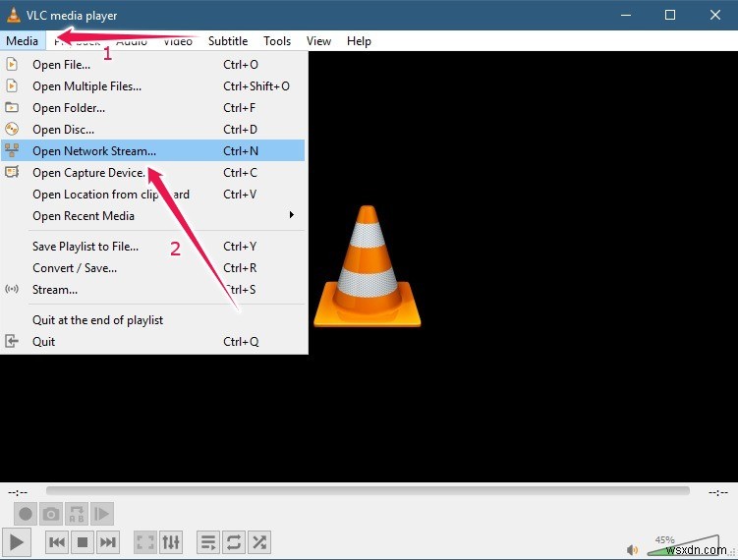
Task: Toggle Quit at the end of playlist
Action: pos(153,320)
